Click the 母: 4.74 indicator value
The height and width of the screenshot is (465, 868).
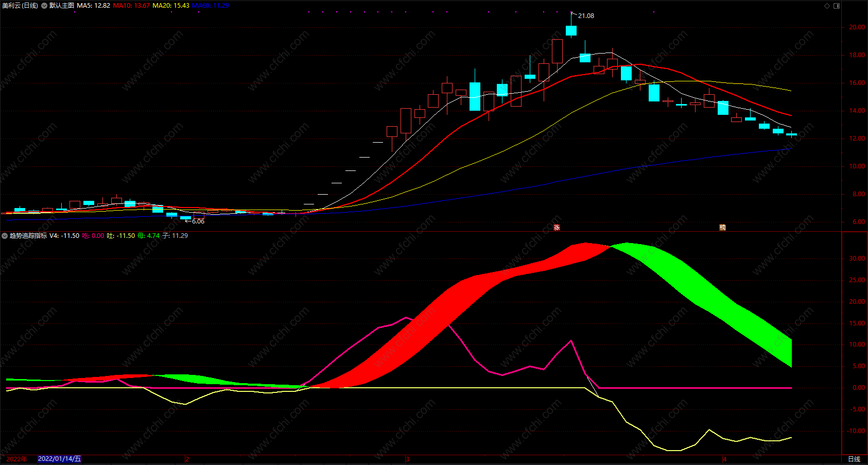[149, 236]
